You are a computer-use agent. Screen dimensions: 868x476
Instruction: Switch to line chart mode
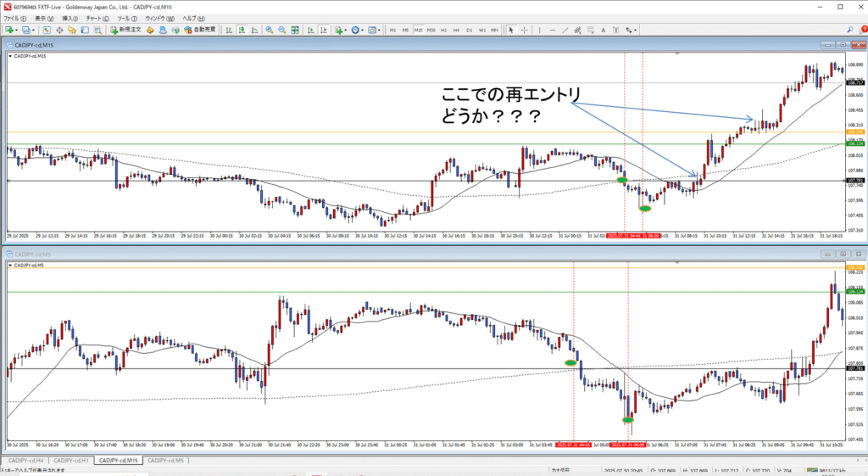pos(254,30)
